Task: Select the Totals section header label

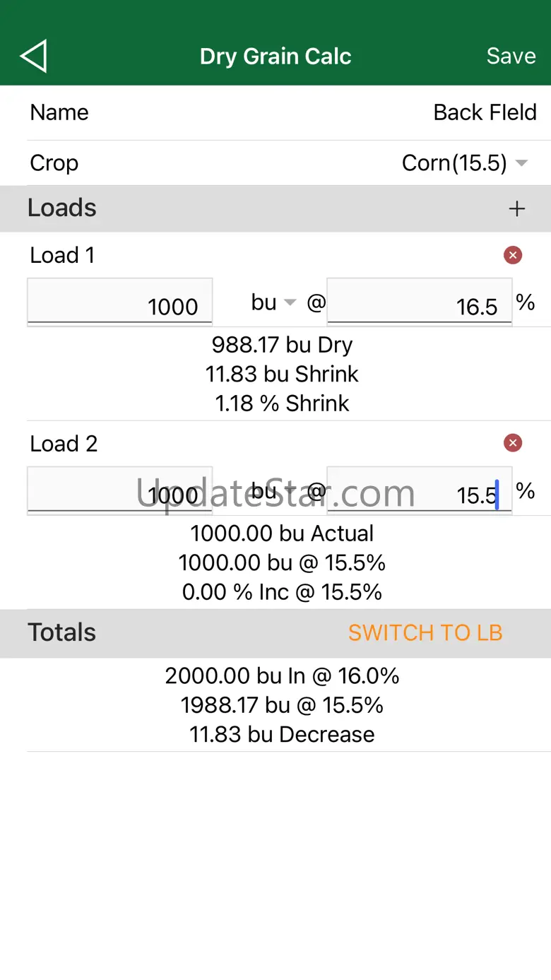Action: click(61, 632)
